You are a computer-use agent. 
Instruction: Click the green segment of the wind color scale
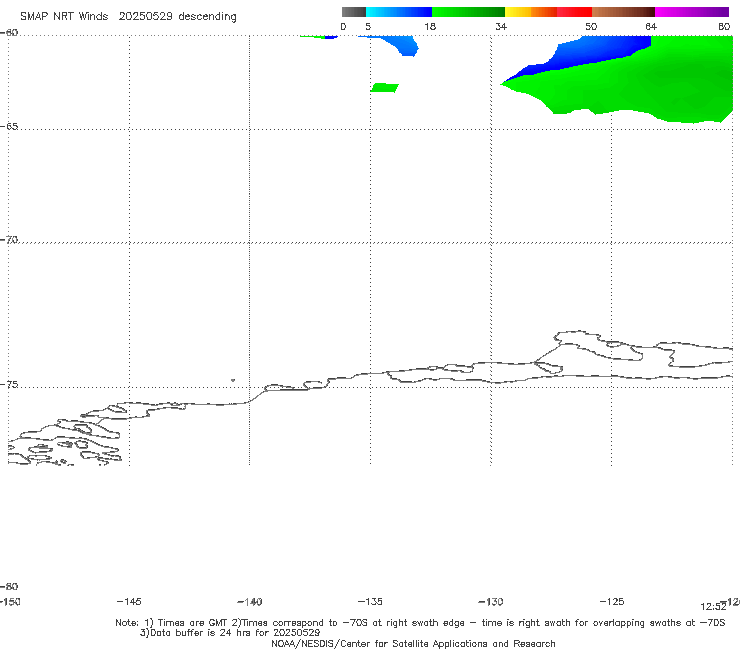(x=468, y=12)
